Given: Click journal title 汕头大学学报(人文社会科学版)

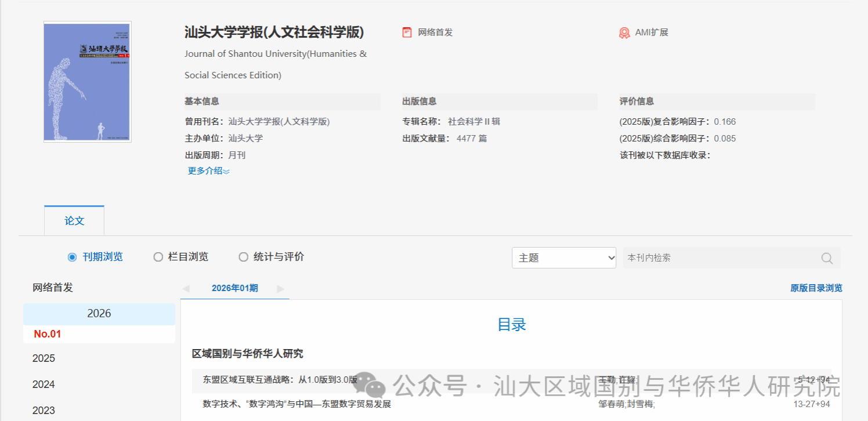Looking at the screenshot, I should [274, 32].
